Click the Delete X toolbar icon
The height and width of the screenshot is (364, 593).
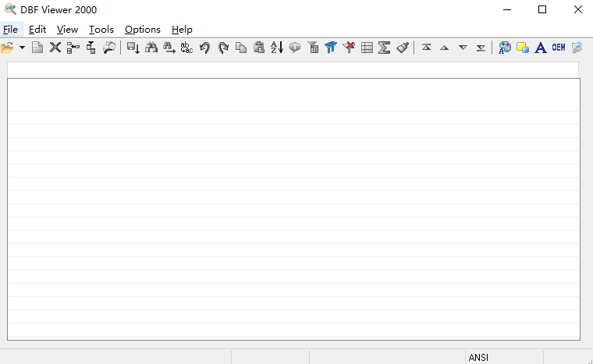55,48
